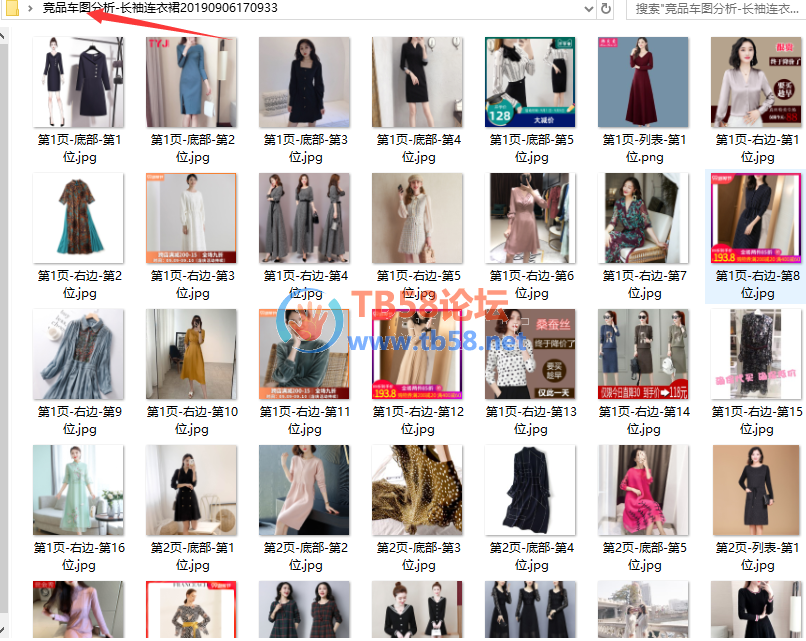Select thumbnail 第1页-右边-第3位.jpg
806x641 pixels.
click(x=191, y=218)
